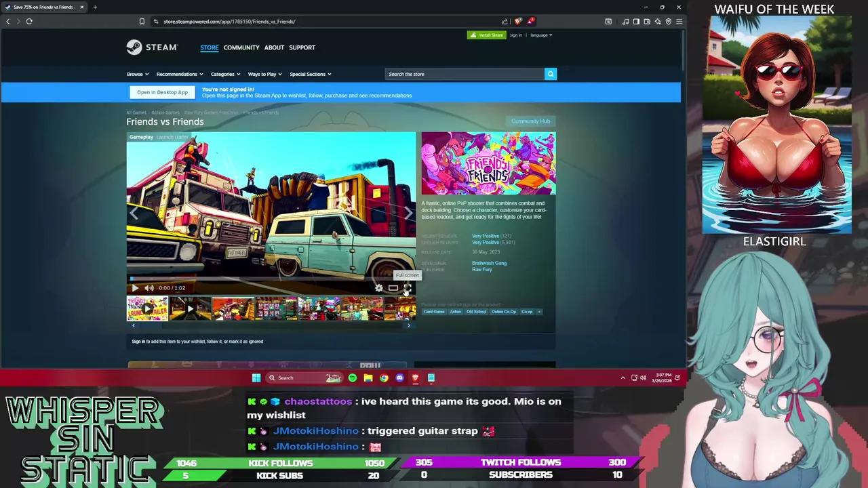Open the Special Sections dropdown
Viewport: 868px width, 488px height.
(x=310, y=74)
